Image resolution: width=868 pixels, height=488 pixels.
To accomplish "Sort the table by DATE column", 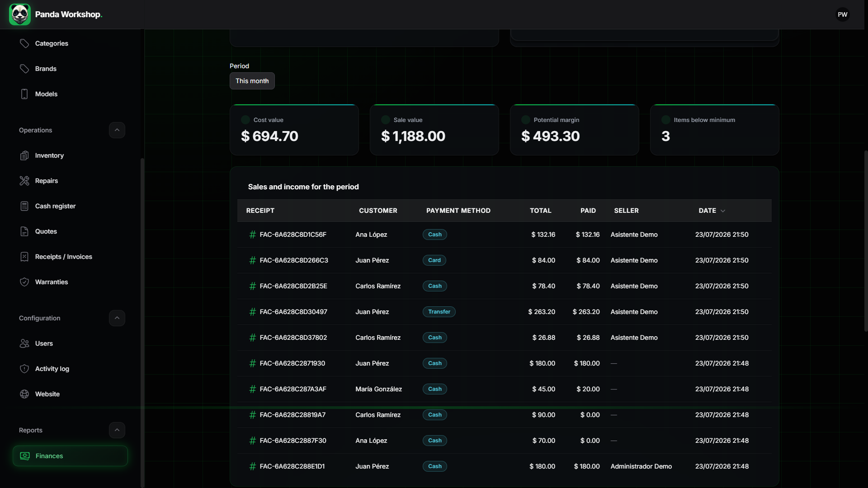I will coord(712,211).
